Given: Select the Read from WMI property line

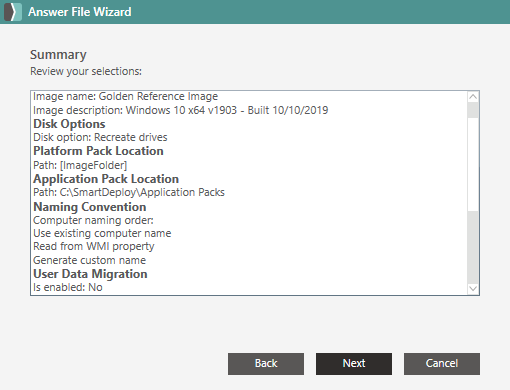Looking at the screenshot, I should click(94, 247).
